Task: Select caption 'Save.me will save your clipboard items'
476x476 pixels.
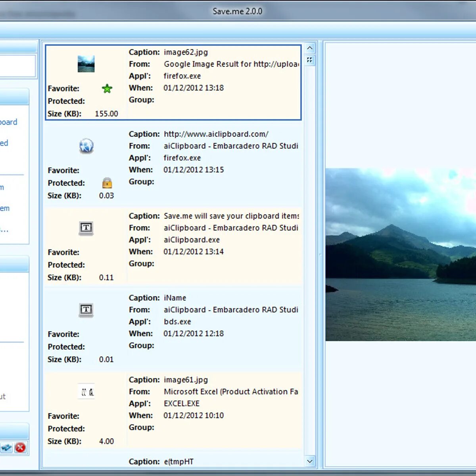Action: tap(231, 216)
